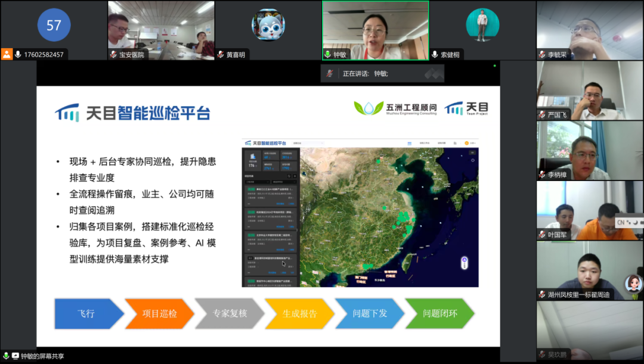The image size is (644, 364).
Task: Select the third navigation tab in the platform header
Action: 441,143
